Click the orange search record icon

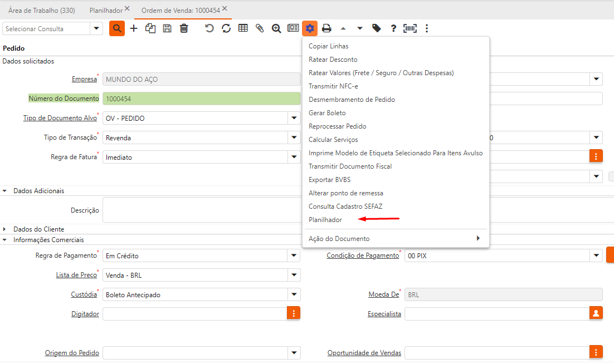(x=117, y=28)
